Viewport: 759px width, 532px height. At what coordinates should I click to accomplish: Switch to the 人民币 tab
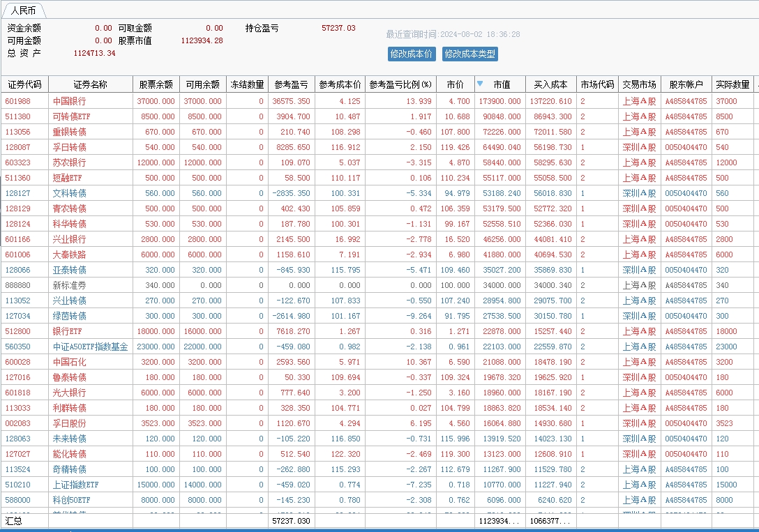coord(24,10)
